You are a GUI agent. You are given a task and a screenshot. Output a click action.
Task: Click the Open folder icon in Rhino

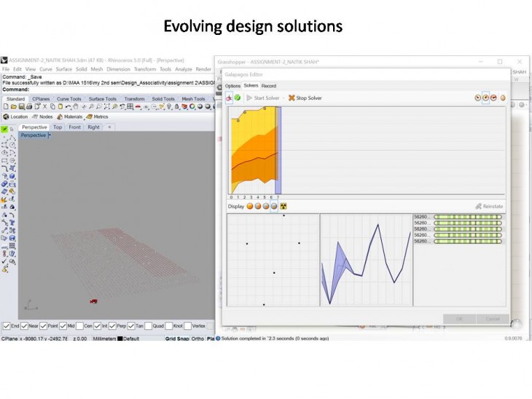pyautogui.click(x=15, y=107)
